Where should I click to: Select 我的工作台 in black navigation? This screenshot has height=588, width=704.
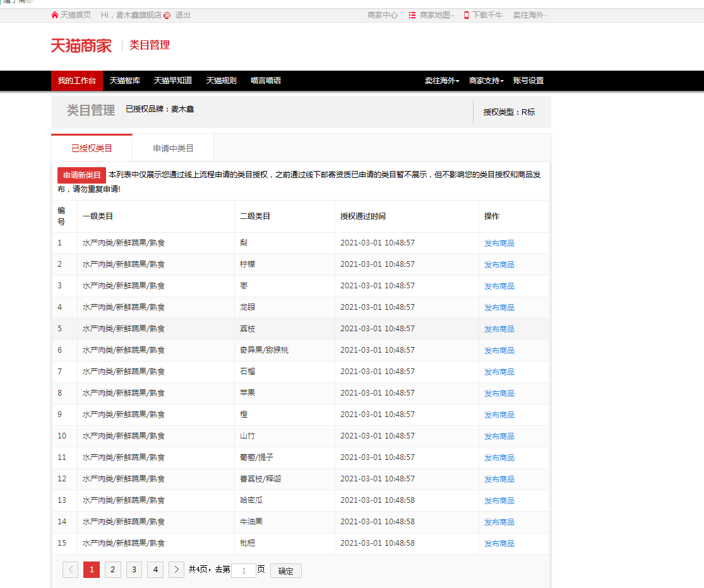(77, 81)
